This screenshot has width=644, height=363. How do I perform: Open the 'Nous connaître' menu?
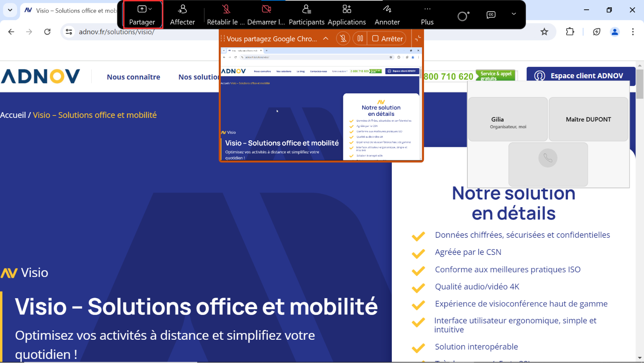[x=134, y=77]
